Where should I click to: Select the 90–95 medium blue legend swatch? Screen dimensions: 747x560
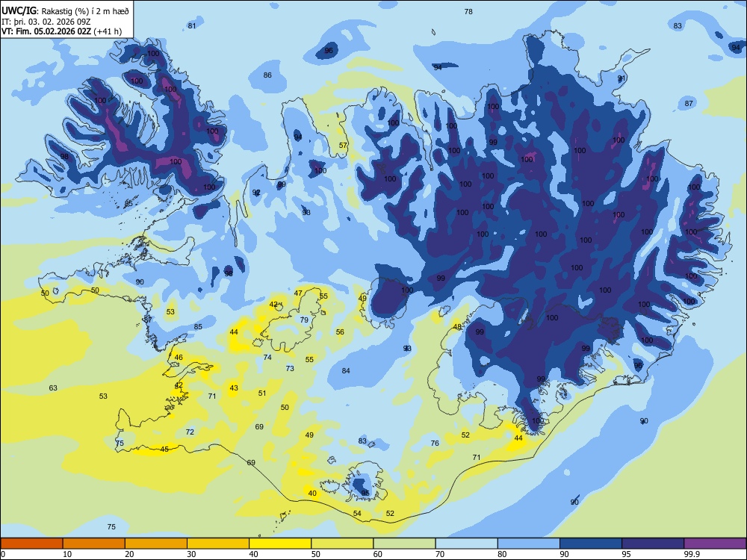591,544
